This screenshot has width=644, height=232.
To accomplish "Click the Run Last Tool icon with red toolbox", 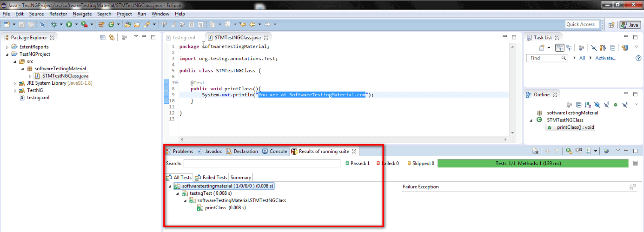I will click(x=84, y=24).
